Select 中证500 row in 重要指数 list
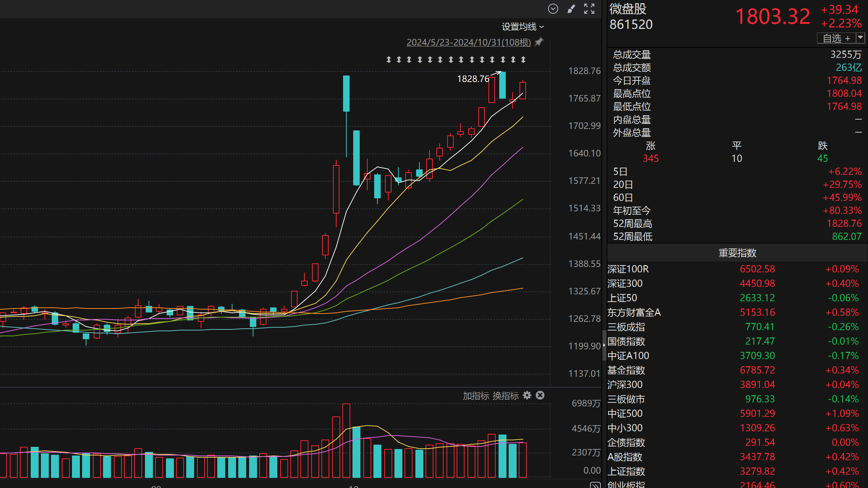The width and height of the screenshot is (868, 488). (x=625, y=414)
